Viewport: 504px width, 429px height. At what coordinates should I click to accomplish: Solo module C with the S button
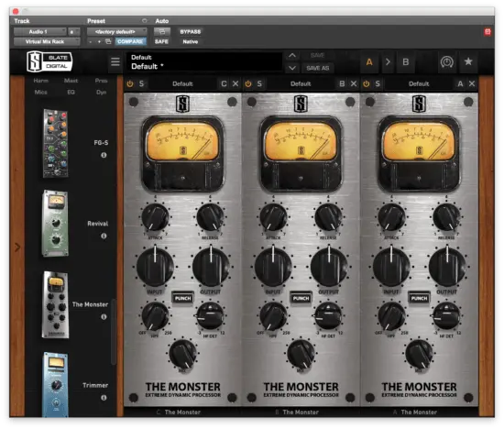pyautogui.click(x=141, y=84)
